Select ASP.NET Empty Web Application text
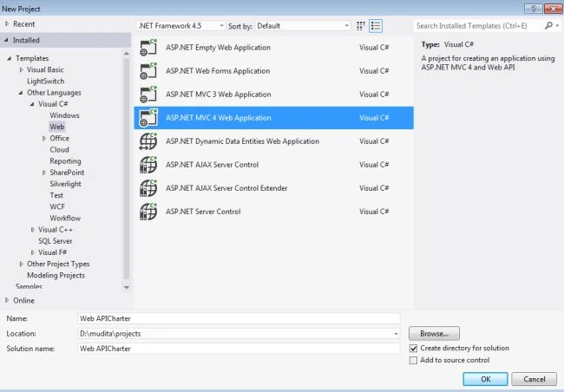Viewport: 564px width, 392px height. 218,48
